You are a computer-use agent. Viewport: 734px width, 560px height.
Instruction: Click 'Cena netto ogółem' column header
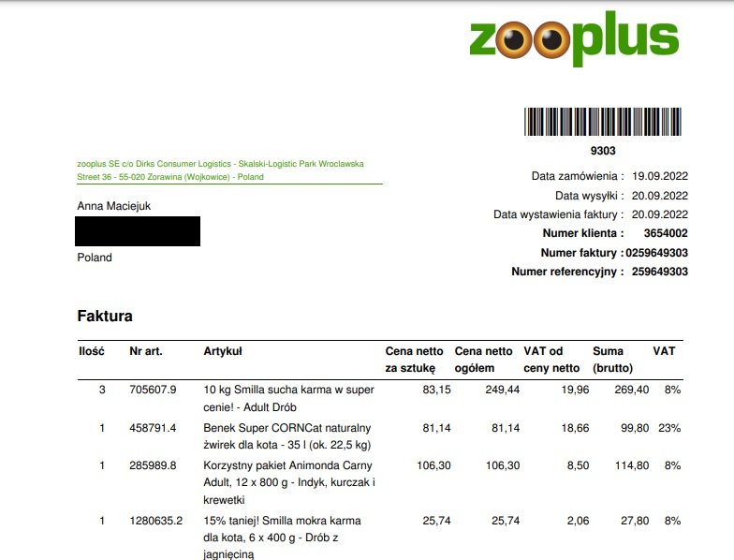(483, 360)
